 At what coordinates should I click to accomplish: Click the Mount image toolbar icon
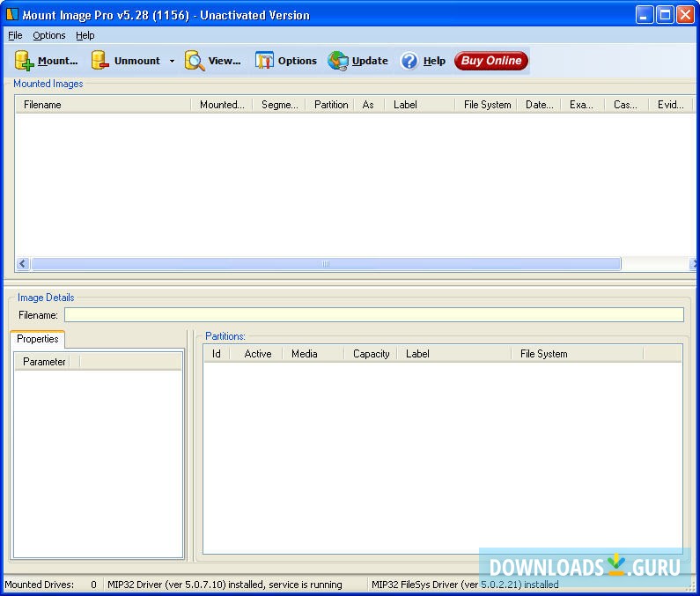24,61
